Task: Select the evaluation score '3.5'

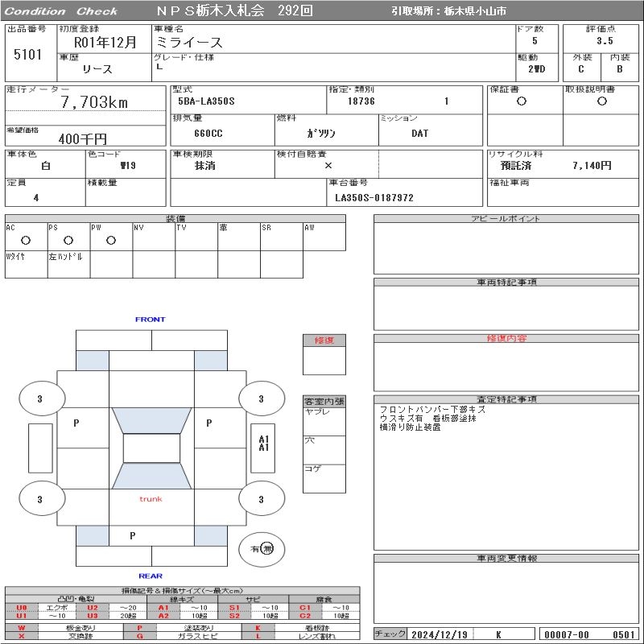Action: tap(605, 41)
